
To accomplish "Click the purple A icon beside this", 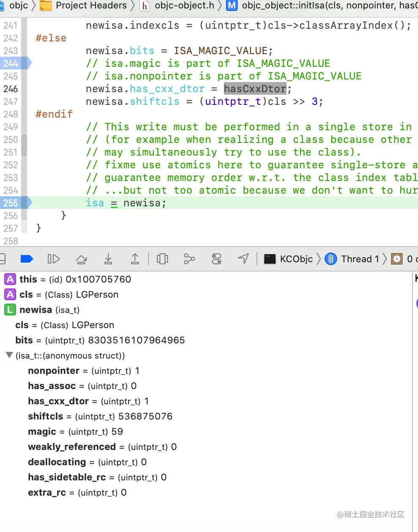I will (10, 279).
